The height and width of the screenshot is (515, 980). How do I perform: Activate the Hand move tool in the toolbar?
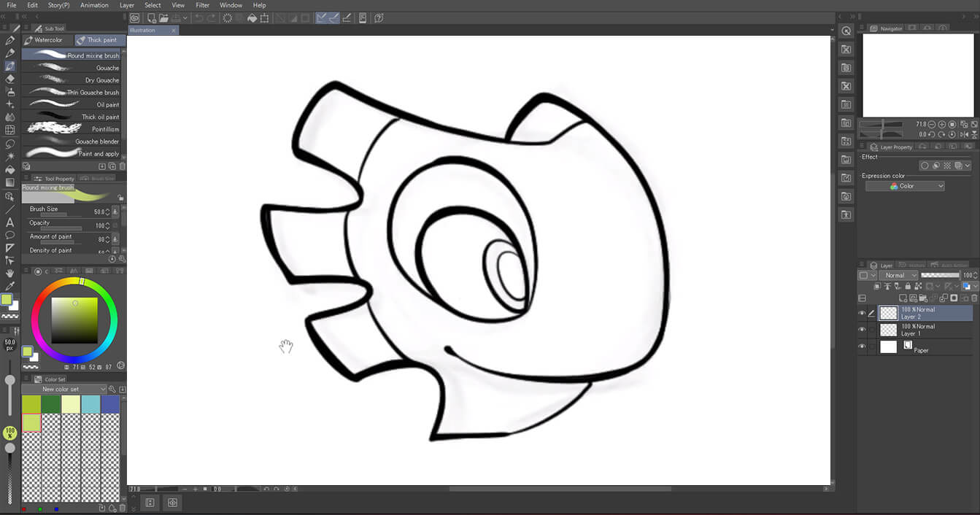coord(10,273)
